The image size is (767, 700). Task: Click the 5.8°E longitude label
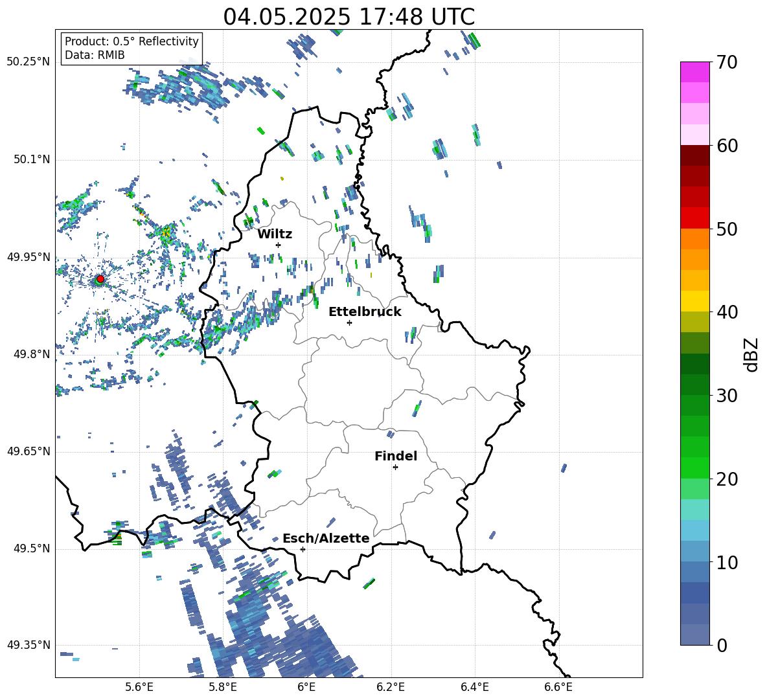[x=223, y=687]
